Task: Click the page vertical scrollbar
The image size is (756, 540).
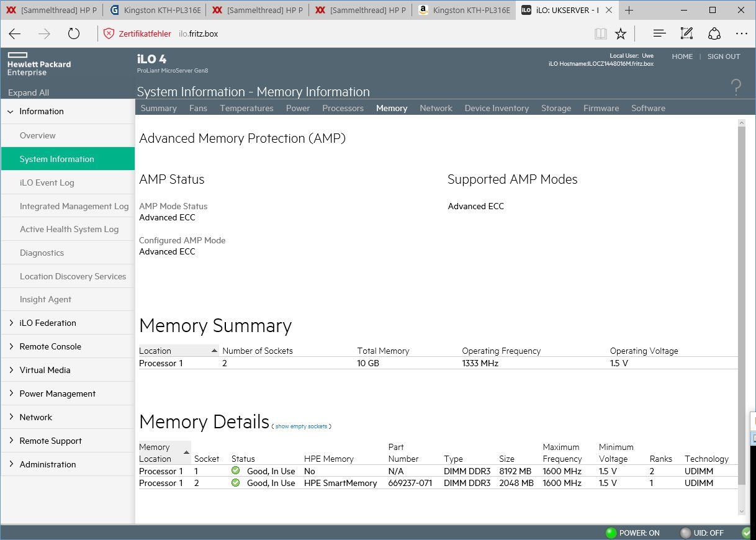Action: pyautogui.click(x=741, y=307)
